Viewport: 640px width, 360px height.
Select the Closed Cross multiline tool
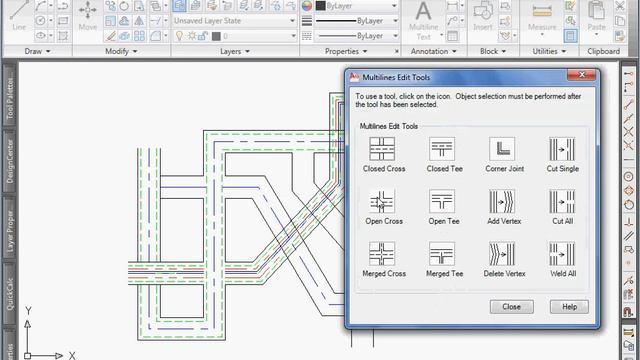tap(382, 149)
